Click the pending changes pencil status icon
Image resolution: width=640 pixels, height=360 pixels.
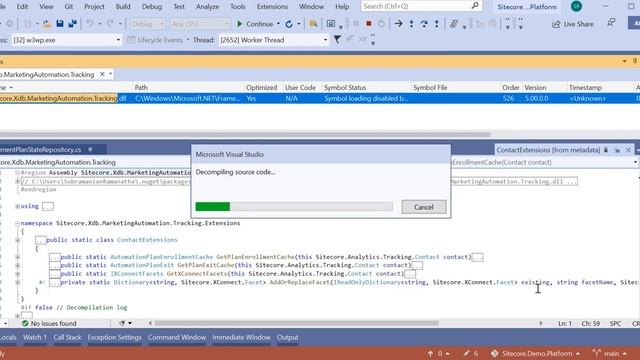(467, 353)
